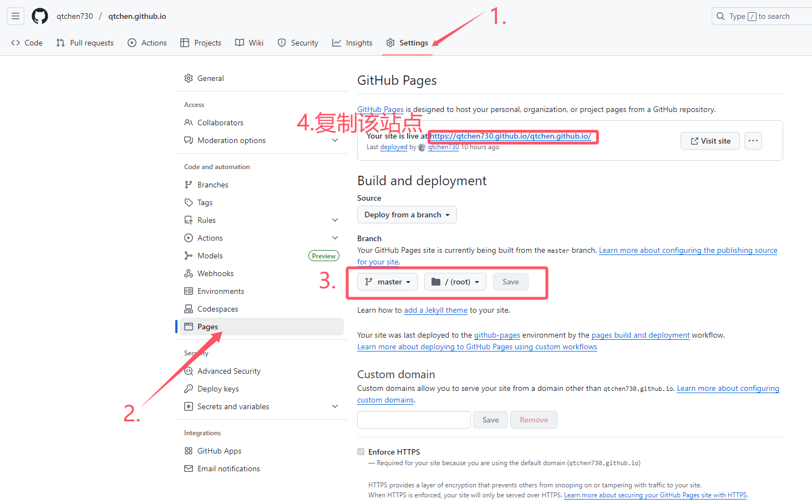The width and height of the screenshot is (812, 504).
Task: Open Email notifications settings page
Action: coord(262,469)
